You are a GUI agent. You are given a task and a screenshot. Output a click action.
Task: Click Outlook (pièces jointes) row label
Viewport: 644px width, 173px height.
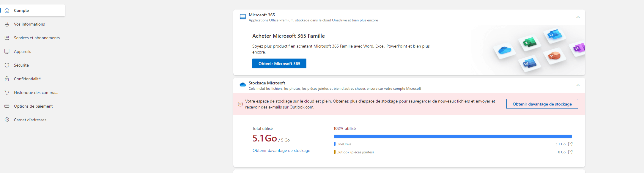(x=355, y=152)
